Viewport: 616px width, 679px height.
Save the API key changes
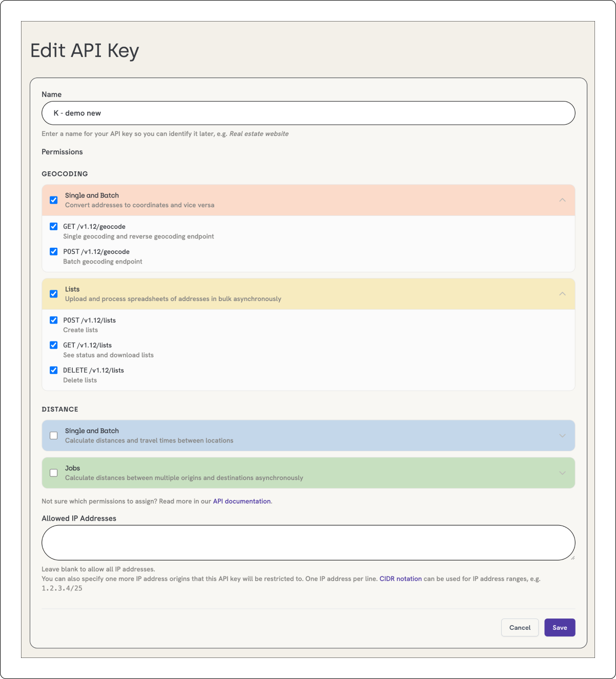click(560, 628)
